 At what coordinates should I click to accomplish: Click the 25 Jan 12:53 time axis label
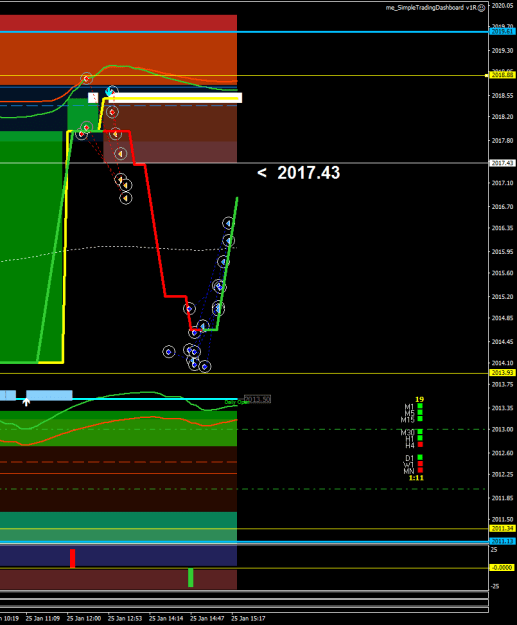click(x=125, y=619)
